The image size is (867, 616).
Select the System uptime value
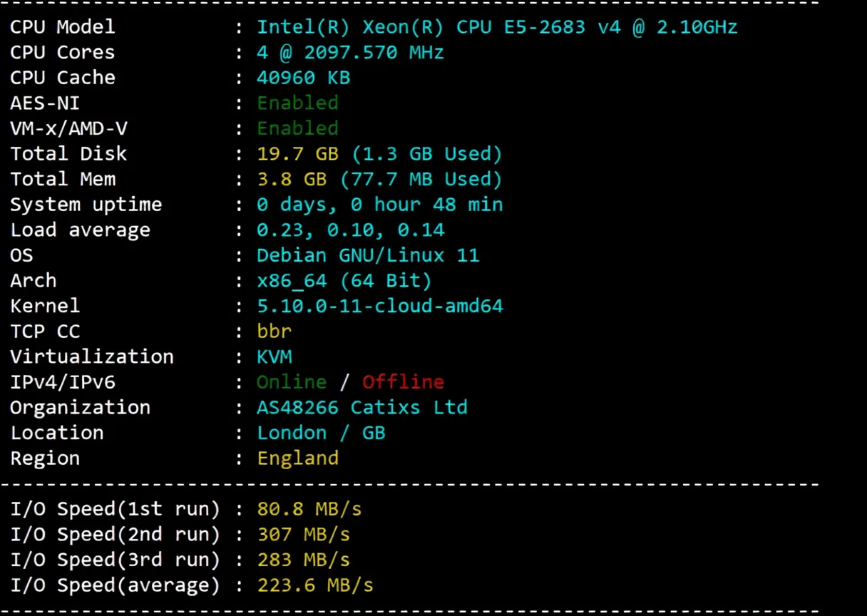point(380,204)
